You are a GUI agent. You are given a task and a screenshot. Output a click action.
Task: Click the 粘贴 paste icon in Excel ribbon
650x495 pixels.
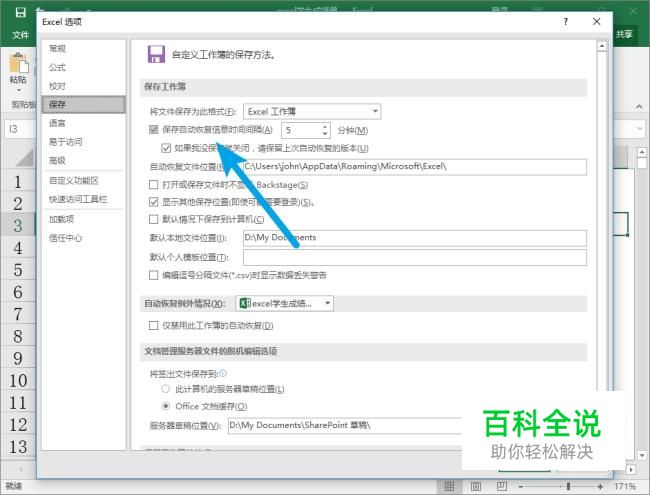19,64
